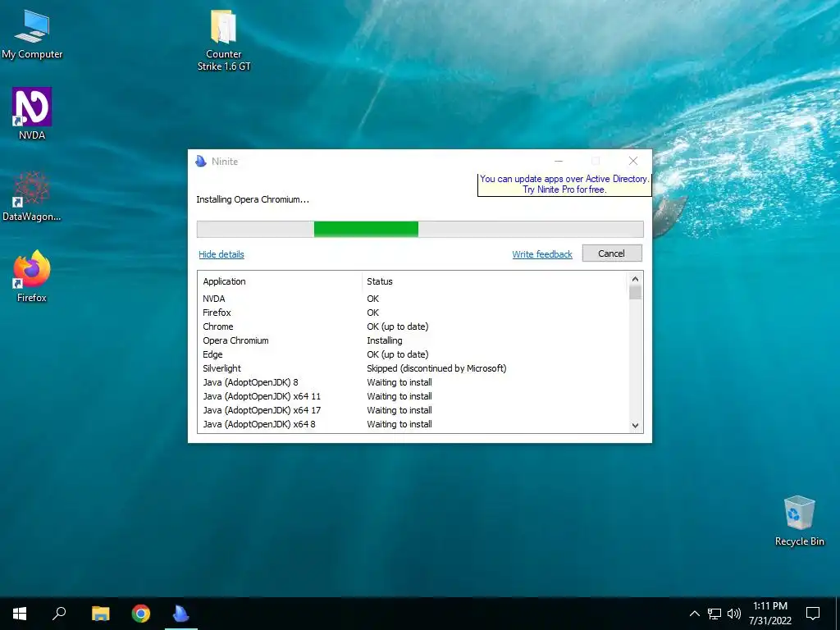Click the Installing status for Opera Chromium
Viewport: 840px width, 630px height.
384,340
